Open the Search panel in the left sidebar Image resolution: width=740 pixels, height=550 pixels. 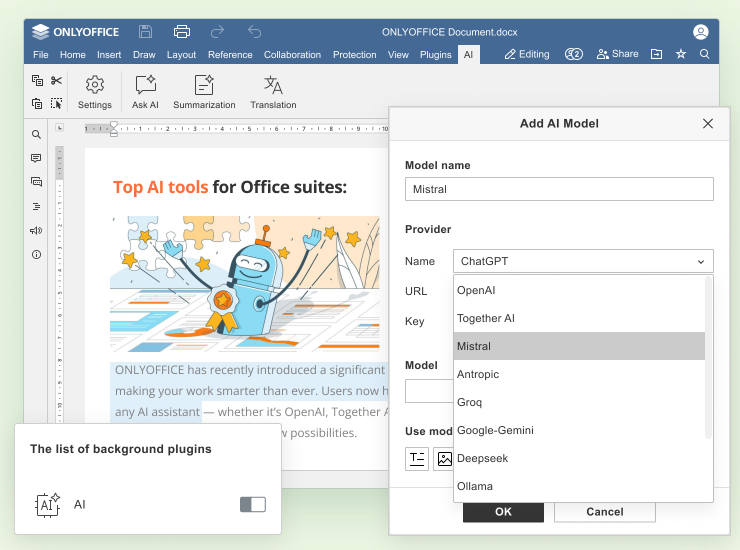coord(36,135)
